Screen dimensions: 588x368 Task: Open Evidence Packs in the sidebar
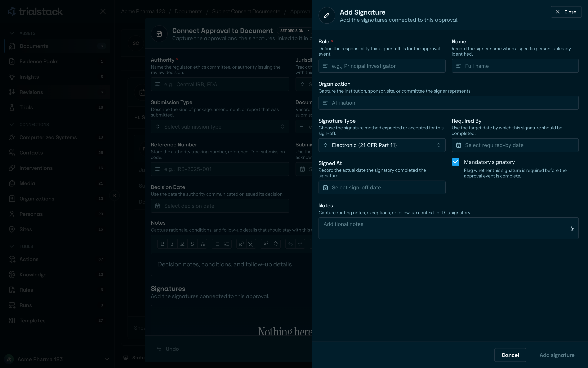pyautogui.click(x=57, y=62)
